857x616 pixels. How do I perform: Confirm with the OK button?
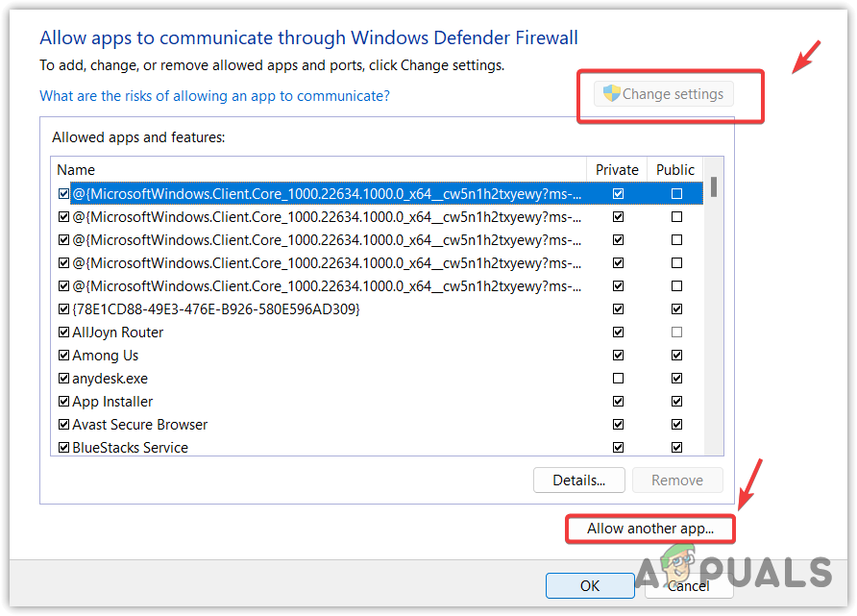pyautogui.click(x=589, y=585)
